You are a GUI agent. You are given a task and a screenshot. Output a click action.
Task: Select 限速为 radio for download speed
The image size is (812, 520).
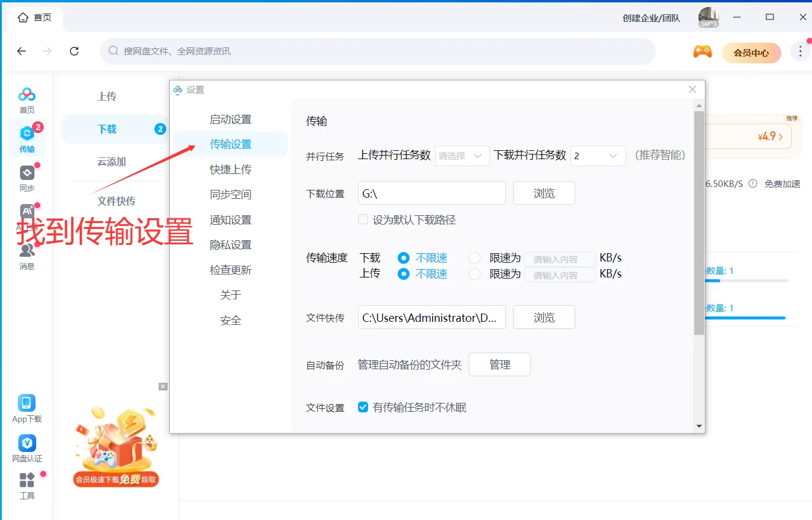tap(474, 257)
